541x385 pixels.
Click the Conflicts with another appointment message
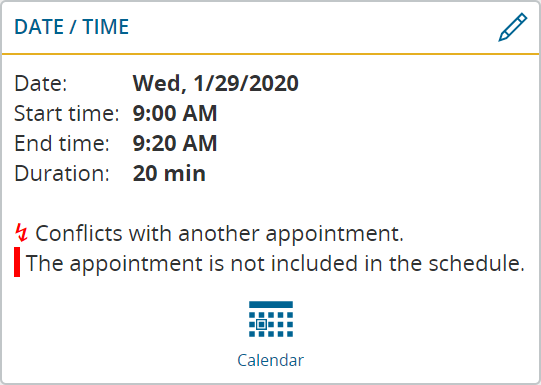[219, 234]
